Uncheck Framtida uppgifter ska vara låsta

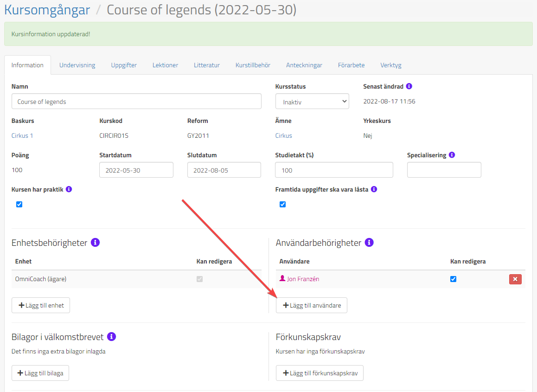(x=282, y=204)
